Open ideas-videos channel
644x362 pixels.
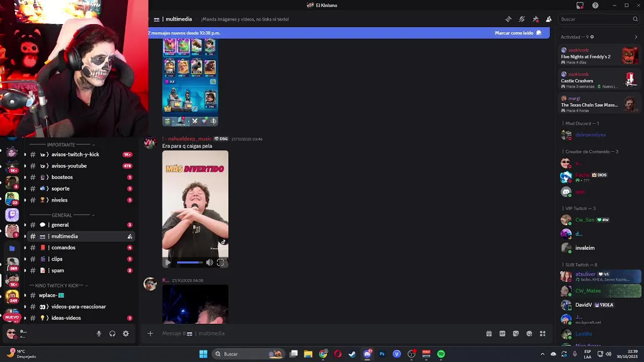[80, 318]
